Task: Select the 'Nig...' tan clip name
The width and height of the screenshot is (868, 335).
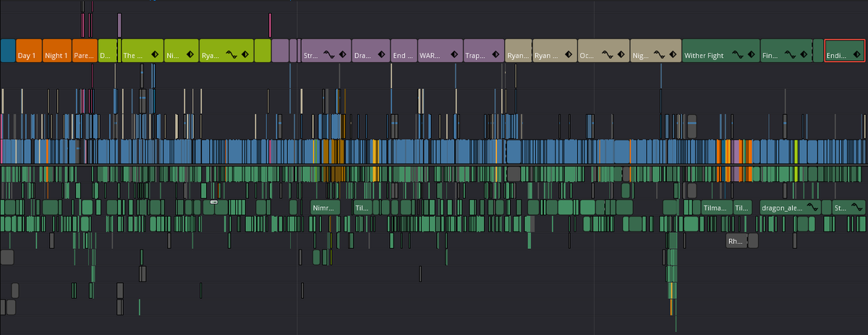Action: coord(641,56)
